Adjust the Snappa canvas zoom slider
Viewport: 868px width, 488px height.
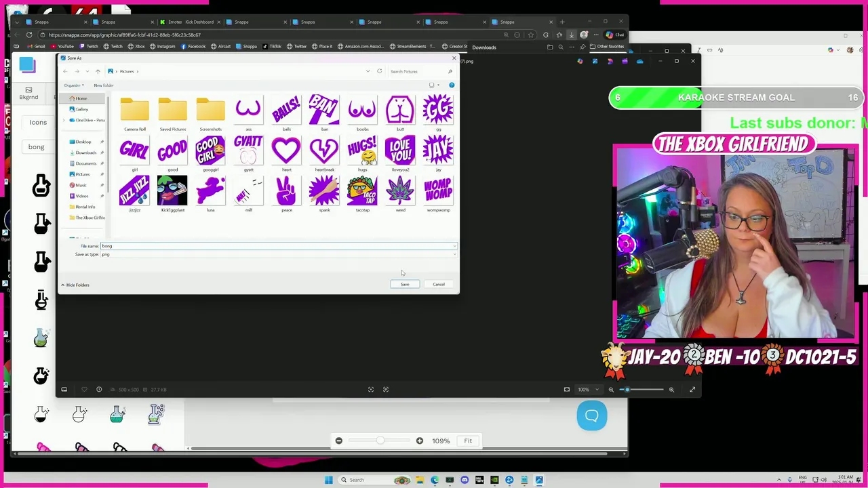(x=380, y=441)
